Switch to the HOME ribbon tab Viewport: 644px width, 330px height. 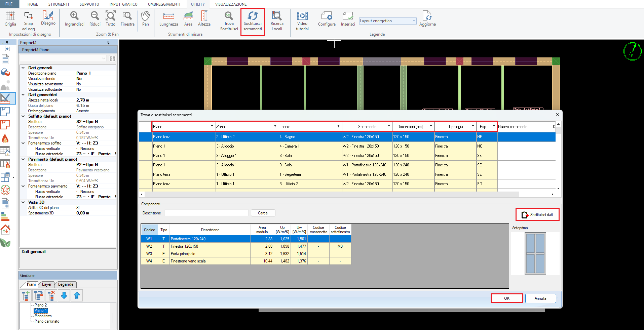33,4
